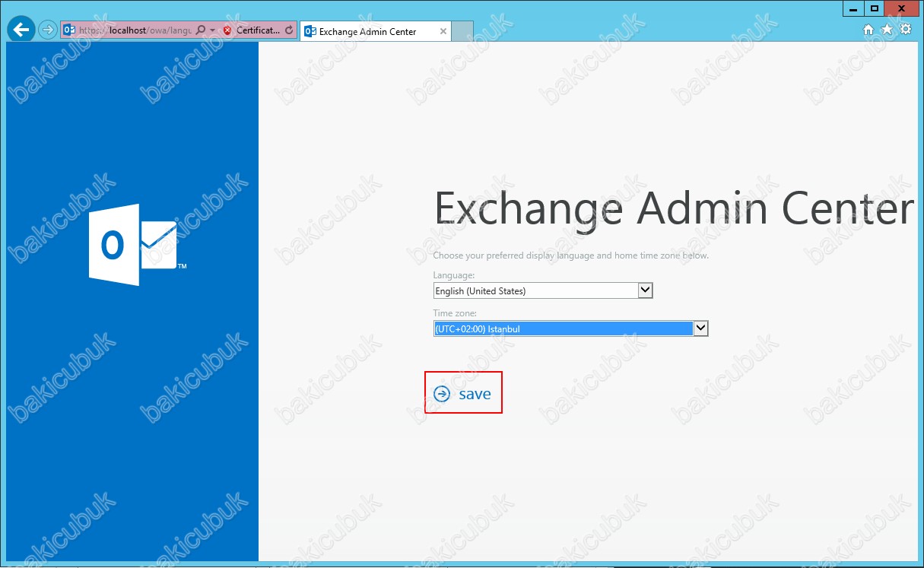
Task: Refresh the page with the reload icon
Action: coord(289,30)
